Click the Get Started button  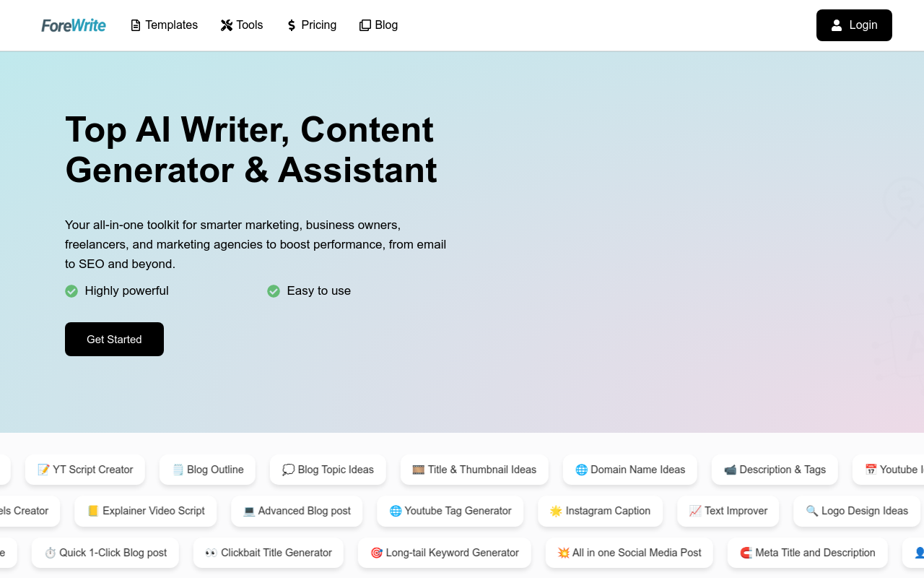click(x=114, y=339)
